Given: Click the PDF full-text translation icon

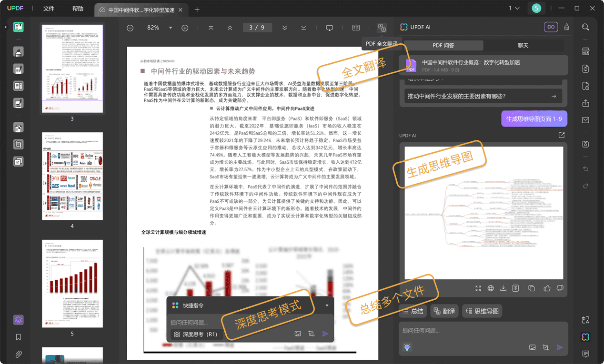Looking at the screenshot, I should 382,28.
